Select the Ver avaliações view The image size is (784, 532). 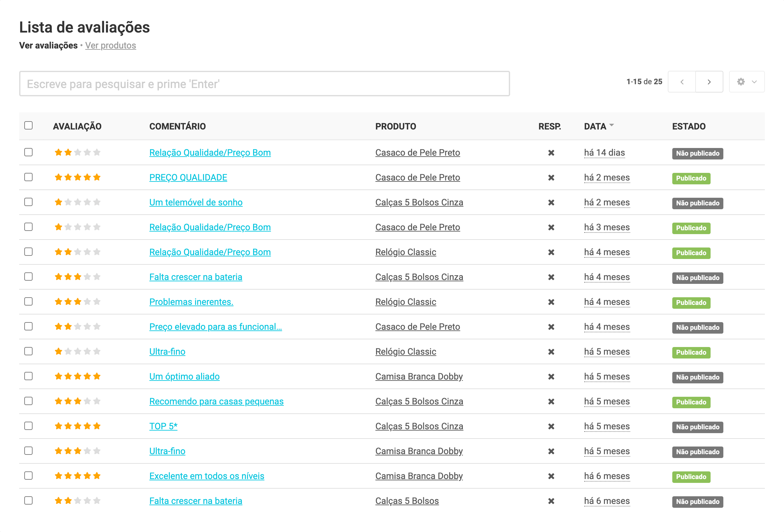click(48, 46)
